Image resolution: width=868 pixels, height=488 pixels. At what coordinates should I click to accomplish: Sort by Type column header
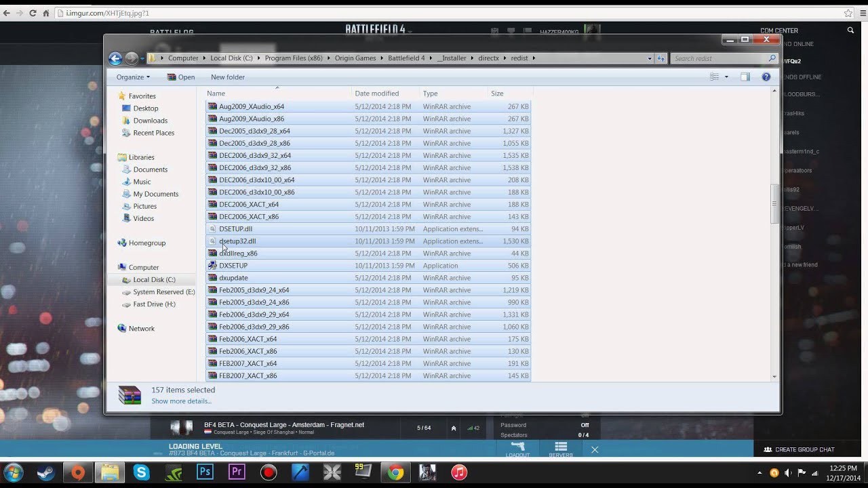click(x=454, y=94)
